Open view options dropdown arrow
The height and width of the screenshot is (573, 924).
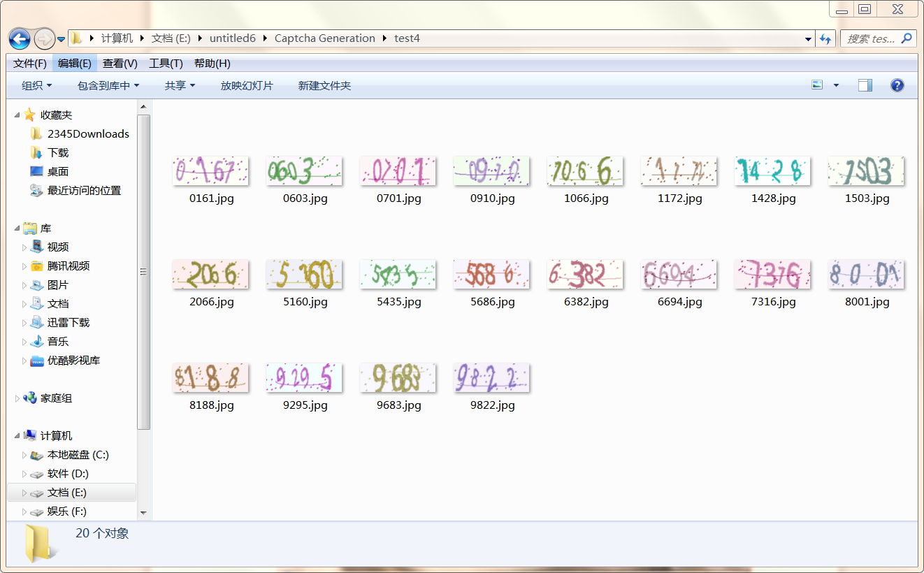click(x=836, y=85)
